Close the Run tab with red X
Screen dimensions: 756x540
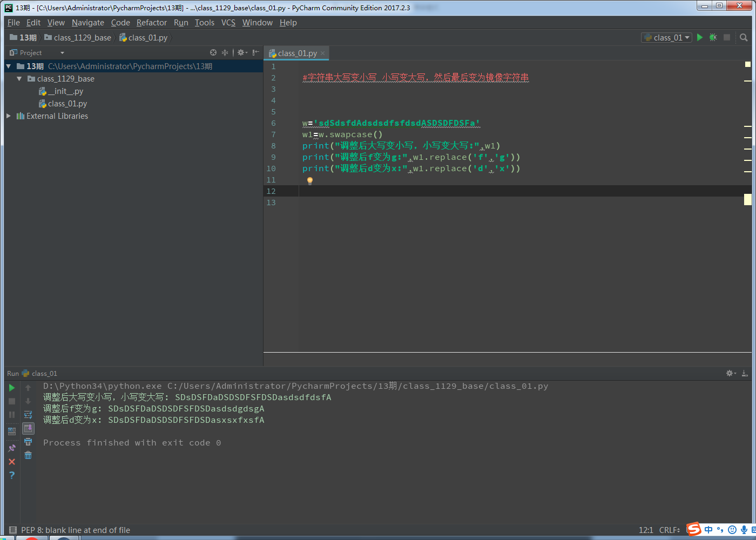coord(12,462)
